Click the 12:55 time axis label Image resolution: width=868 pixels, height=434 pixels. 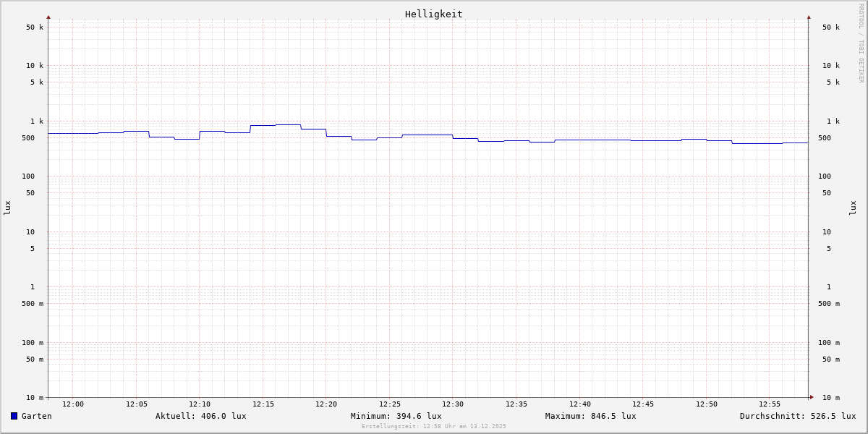[x=770, y=404]
